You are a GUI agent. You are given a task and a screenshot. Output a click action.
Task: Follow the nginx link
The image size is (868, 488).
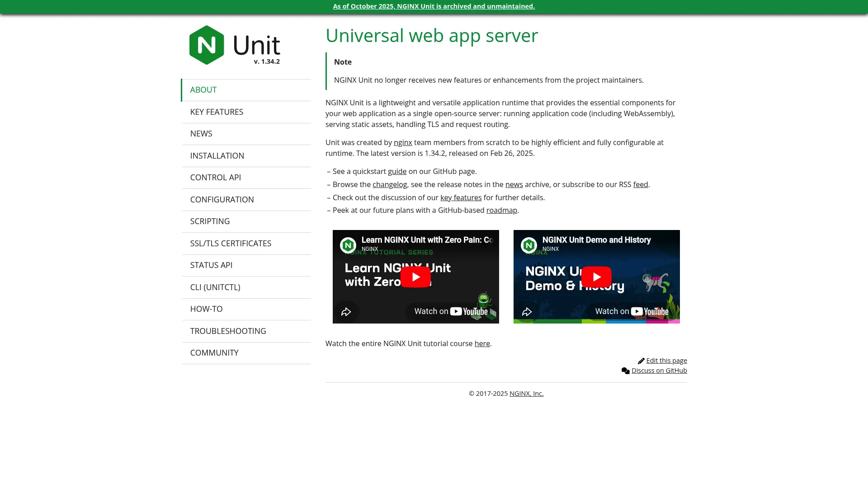(403, 143)
